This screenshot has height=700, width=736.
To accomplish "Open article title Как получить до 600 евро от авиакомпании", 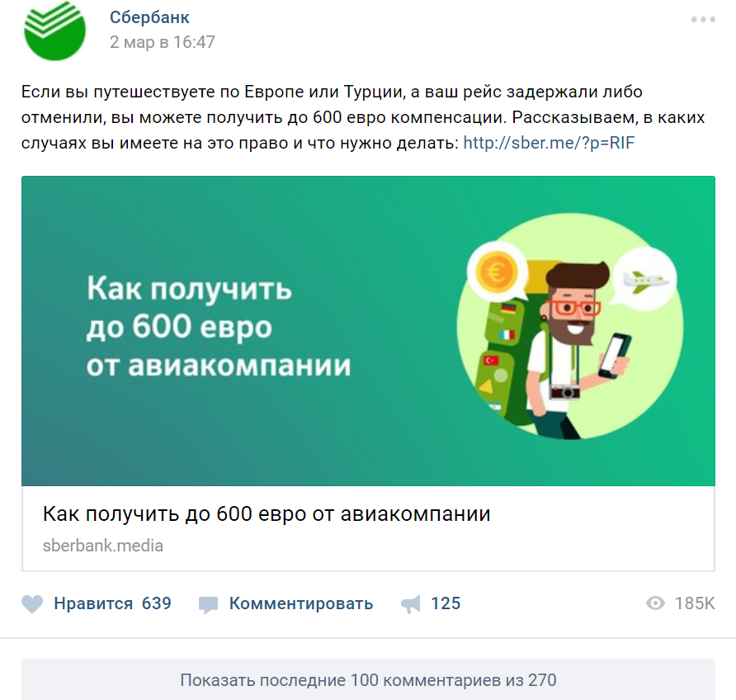I will (267, 514).
